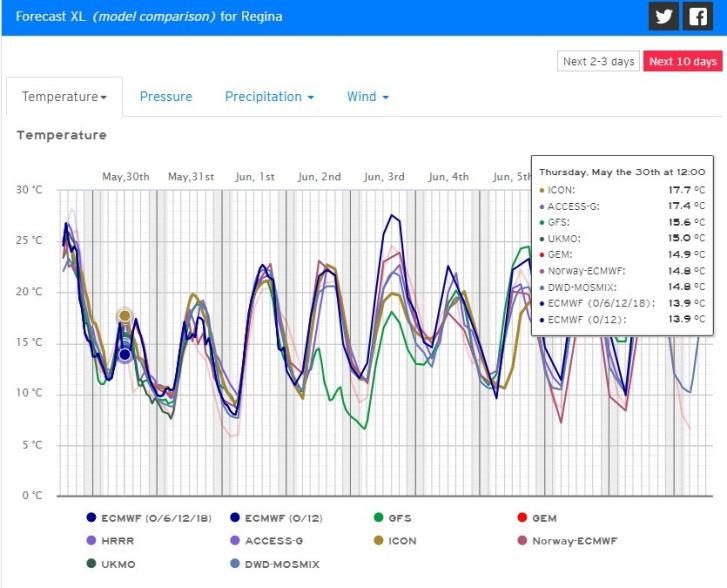Click the Facebook share icon

[x=696, y=16]
